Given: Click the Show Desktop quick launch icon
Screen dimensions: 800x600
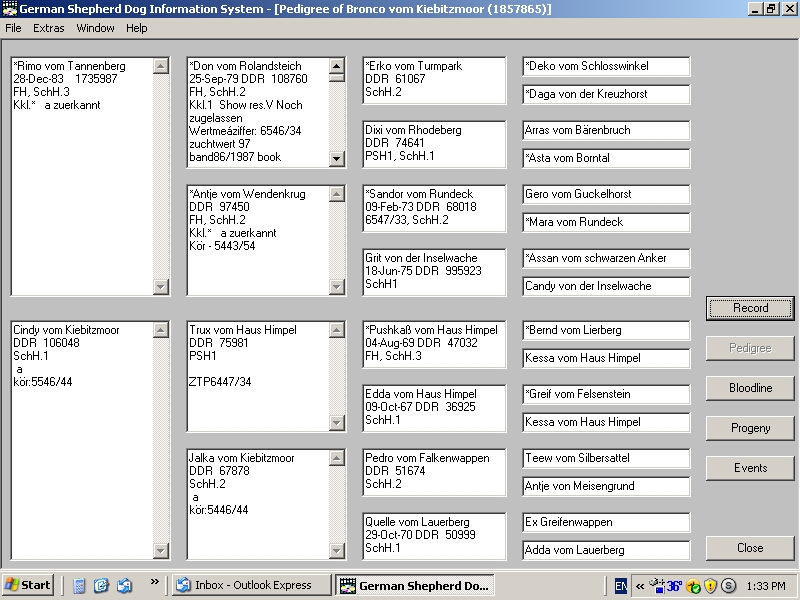Looking at the screenshot, I should coord(79,585).
